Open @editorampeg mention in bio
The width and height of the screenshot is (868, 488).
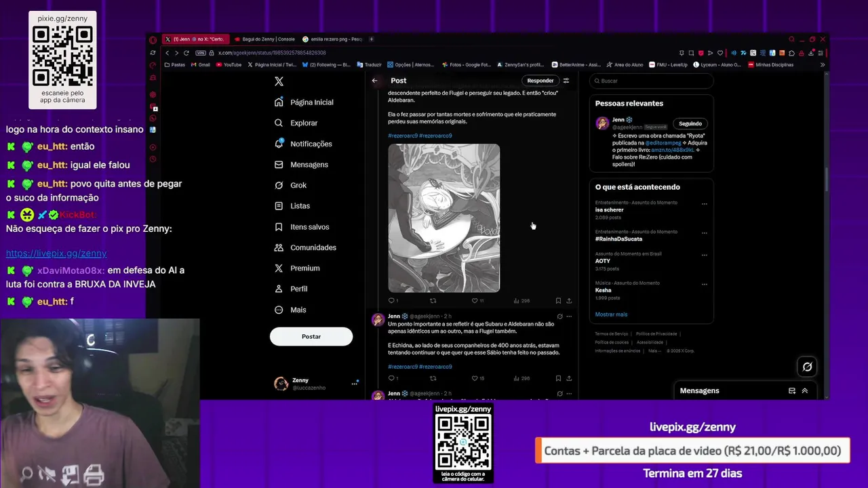click(663, 143)
